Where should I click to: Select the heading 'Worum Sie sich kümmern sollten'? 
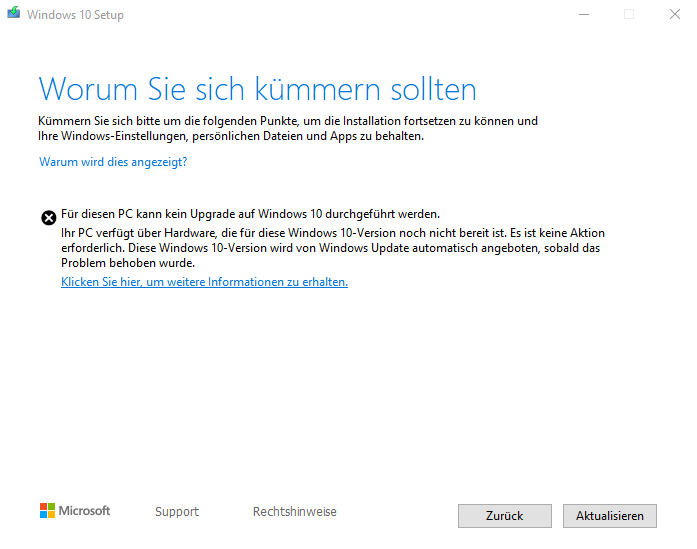point(257,89)
